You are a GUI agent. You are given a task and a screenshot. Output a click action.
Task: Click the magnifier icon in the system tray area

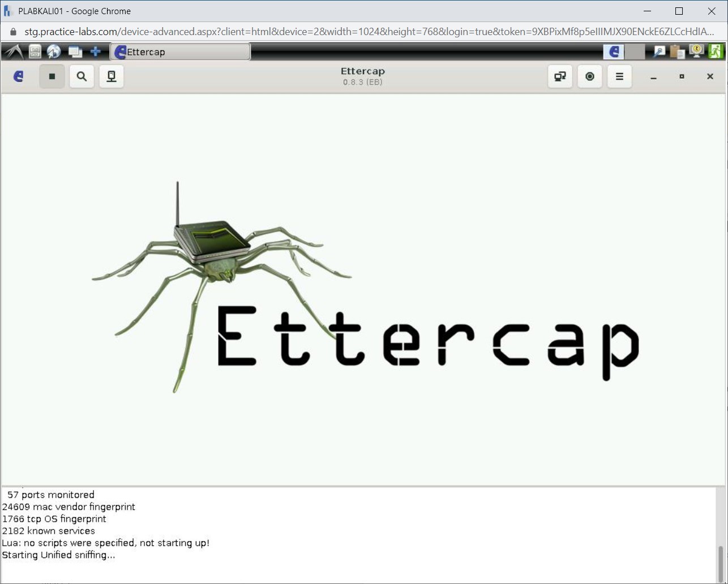pyautogui.click(x=658, y=51)
